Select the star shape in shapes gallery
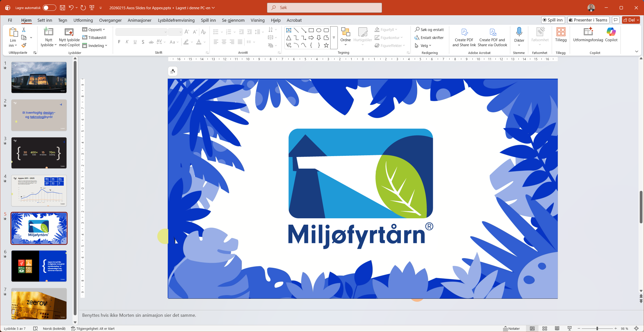The height and width of the screenshot is (332, 644). (326, 45)
